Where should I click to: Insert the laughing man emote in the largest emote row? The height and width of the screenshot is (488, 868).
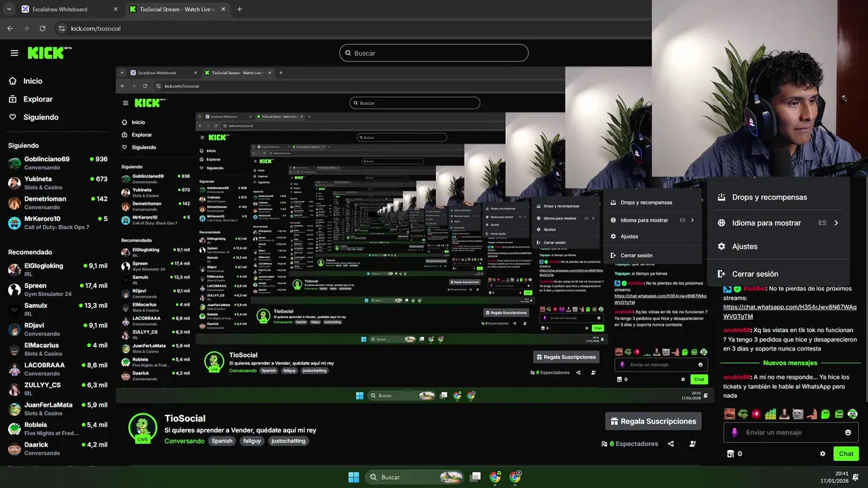(x=729, y=414)
